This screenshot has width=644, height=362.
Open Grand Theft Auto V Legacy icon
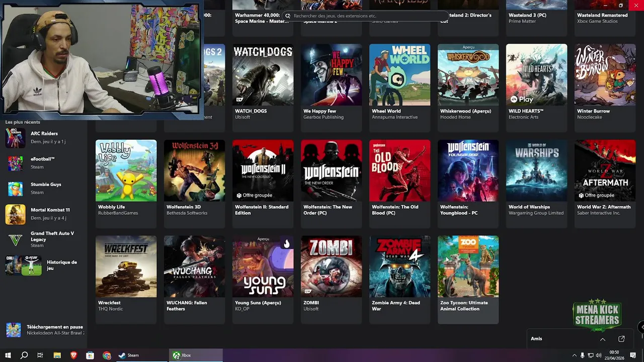[x=15, y=240]
